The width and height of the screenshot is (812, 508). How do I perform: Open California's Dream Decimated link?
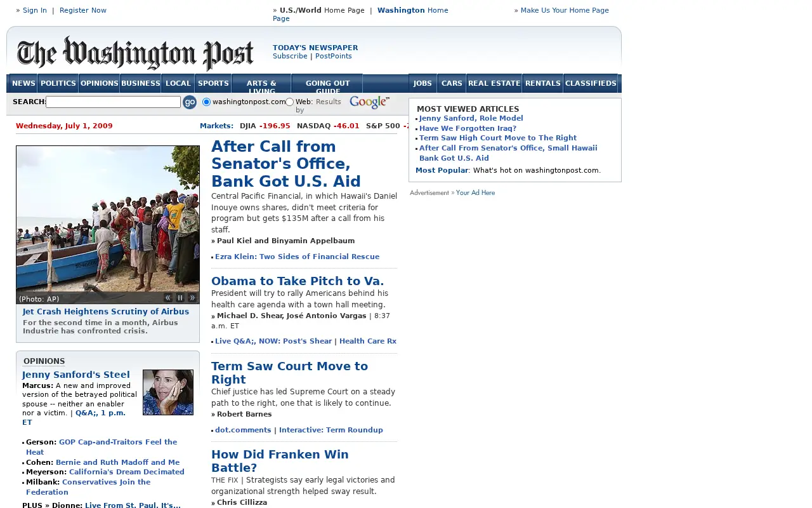click(127, 472)
